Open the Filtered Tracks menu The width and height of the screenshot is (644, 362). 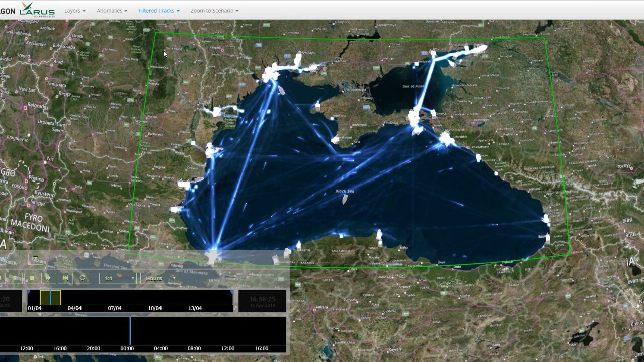click(158, 10)
